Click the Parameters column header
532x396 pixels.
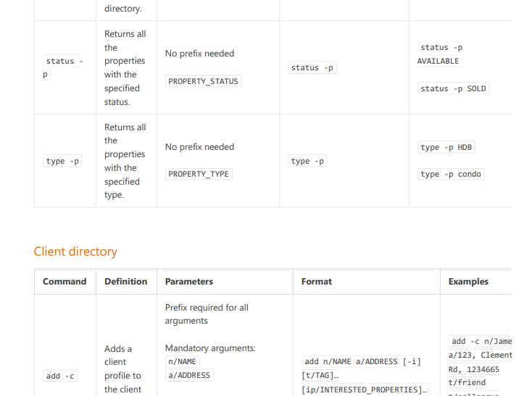(189, 282)
